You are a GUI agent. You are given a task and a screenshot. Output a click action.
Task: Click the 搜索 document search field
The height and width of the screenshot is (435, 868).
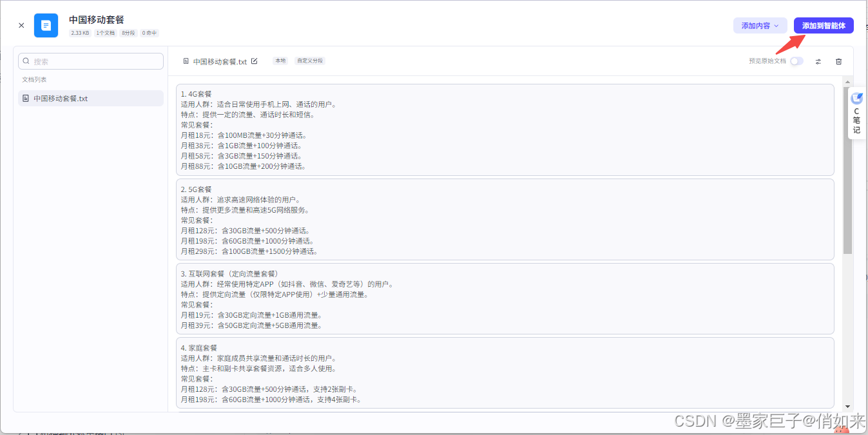91,61
